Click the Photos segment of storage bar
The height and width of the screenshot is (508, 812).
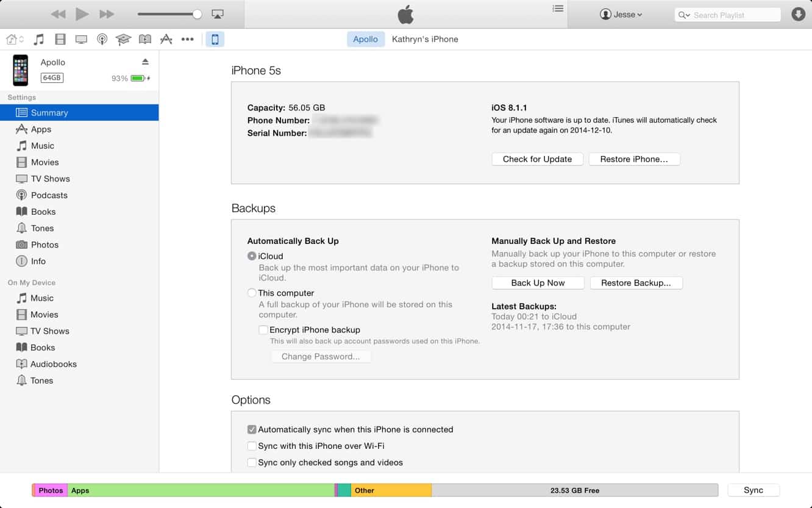[51, 490]
